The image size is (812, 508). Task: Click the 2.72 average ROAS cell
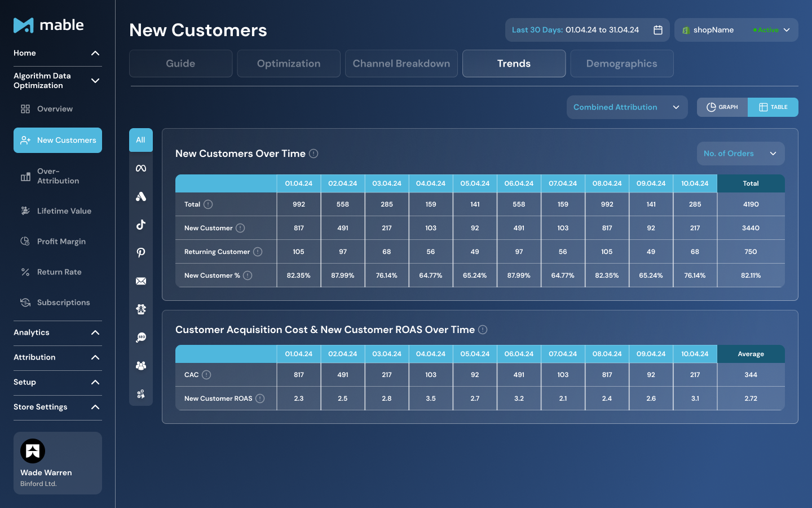coord(751,398)
